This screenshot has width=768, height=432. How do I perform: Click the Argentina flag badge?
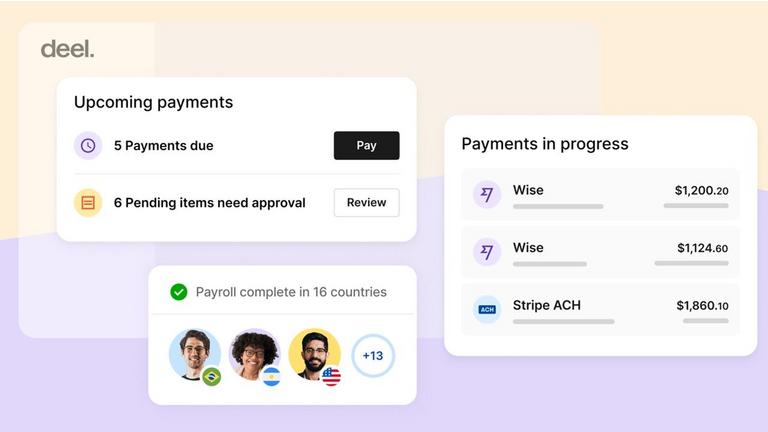point(271,377)
